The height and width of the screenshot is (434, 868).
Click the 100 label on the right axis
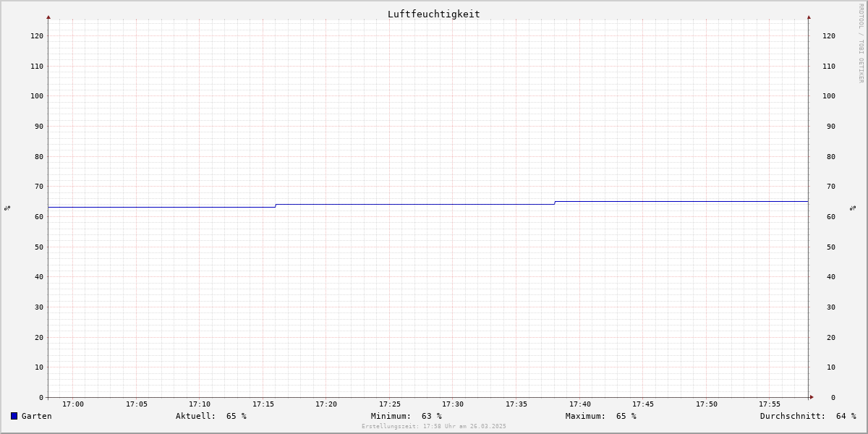coord(829,96)
